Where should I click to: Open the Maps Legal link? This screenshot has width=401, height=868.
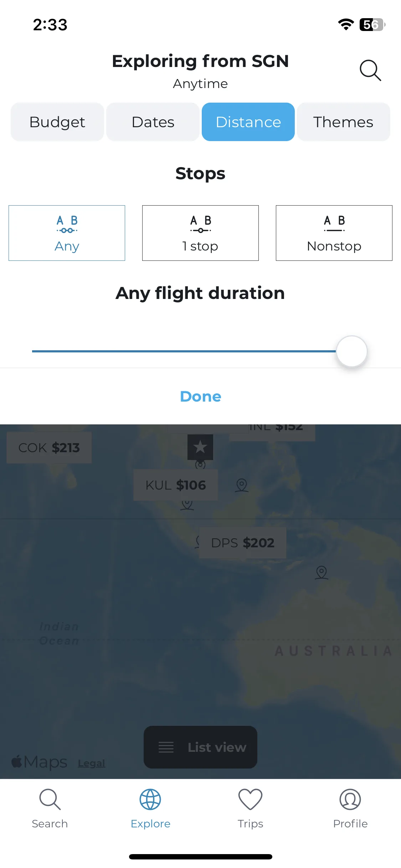(x=92, y=763)
